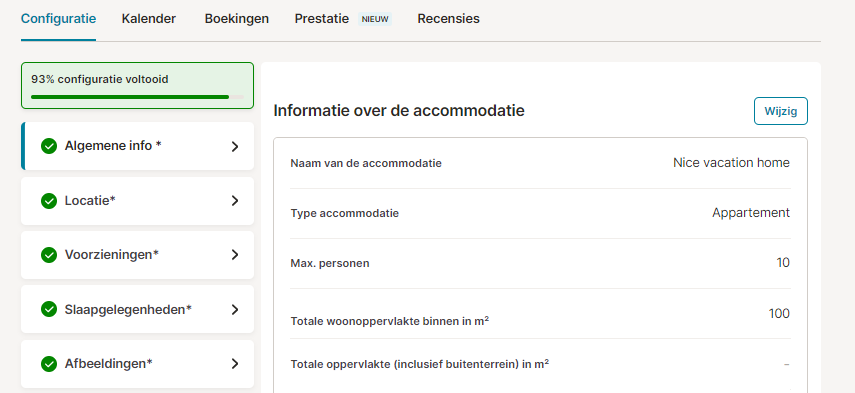Click the 'Nice vacation home' value
This screenshot has height=393, width=855.
coord(731,162)
